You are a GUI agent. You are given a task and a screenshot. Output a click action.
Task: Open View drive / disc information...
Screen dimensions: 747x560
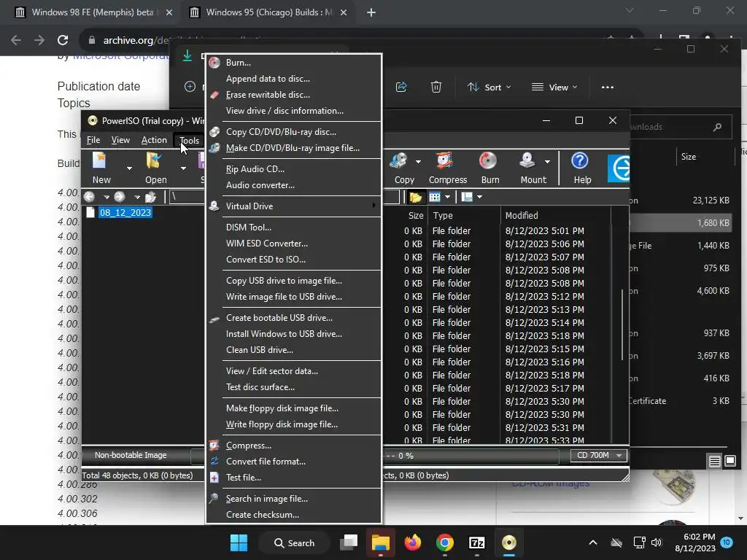pyautogui.click(x=294, y=111)
